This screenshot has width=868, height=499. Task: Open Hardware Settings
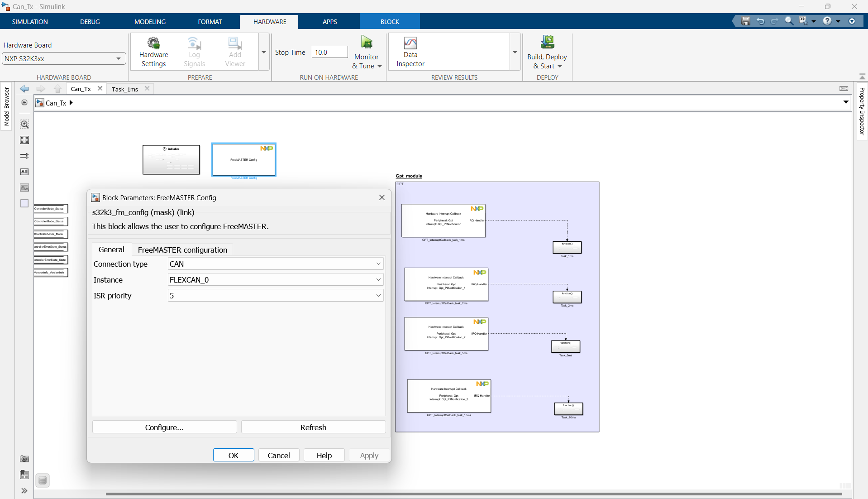[x=153, y=51]
